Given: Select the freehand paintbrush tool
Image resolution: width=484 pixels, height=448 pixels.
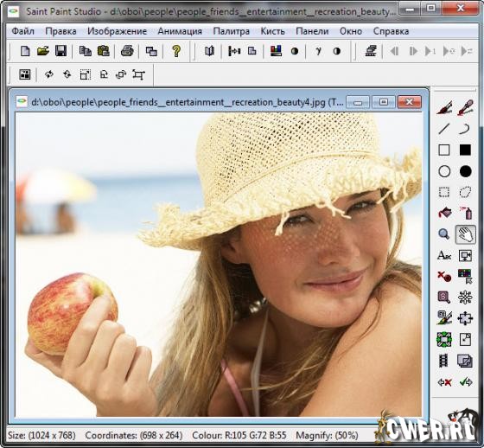Looking at the screenshot, I should pyautogui.click(x=444, y=107).
